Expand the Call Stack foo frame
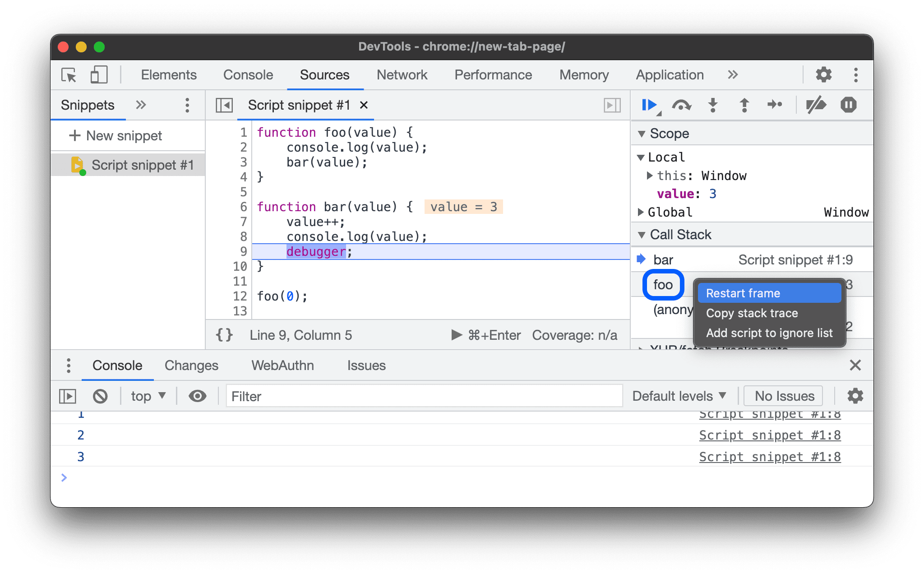This screenshot has width=924, height=574. point(663,284)
